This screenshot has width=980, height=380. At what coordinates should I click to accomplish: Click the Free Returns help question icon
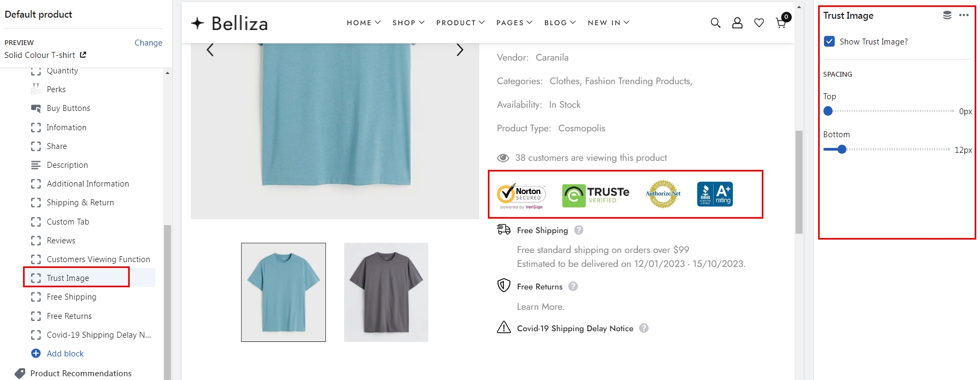pos(573,286)
